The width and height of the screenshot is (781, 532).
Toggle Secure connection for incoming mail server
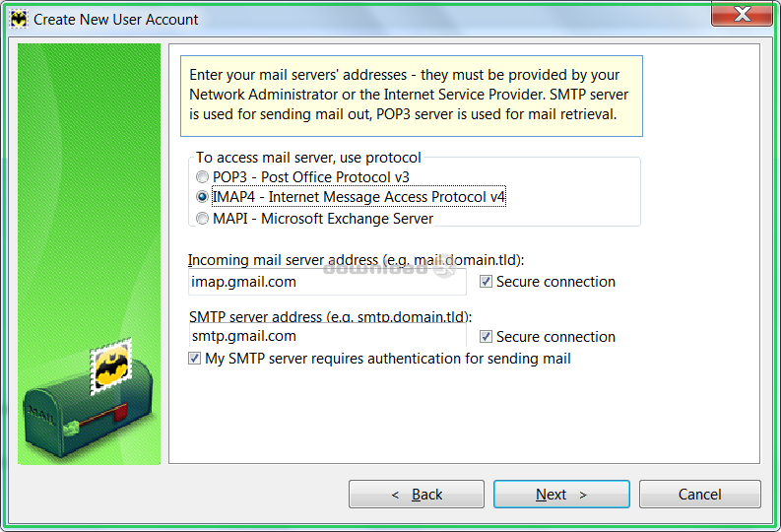point(487,282)
